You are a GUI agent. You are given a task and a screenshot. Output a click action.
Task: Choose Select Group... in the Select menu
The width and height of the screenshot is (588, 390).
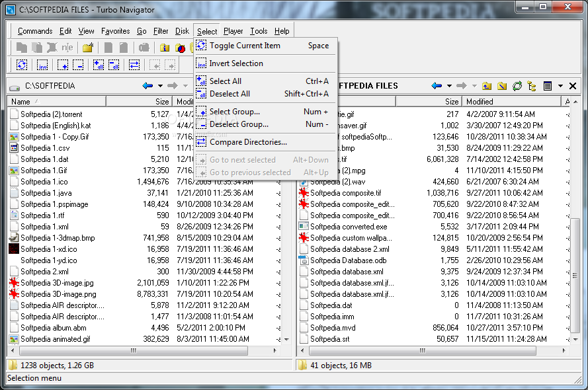click(x=265, y=111)
